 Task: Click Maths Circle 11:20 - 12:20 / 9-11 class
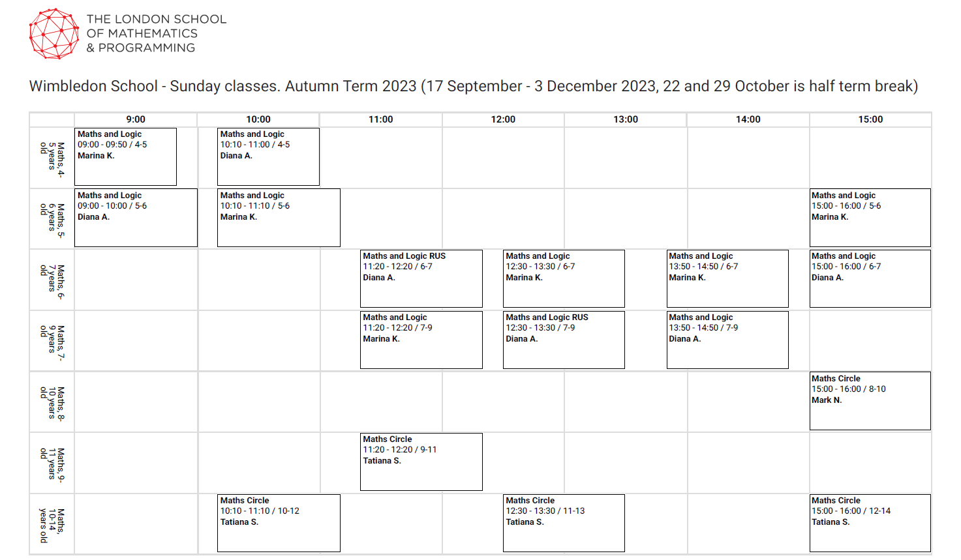[x=421, y=462]
